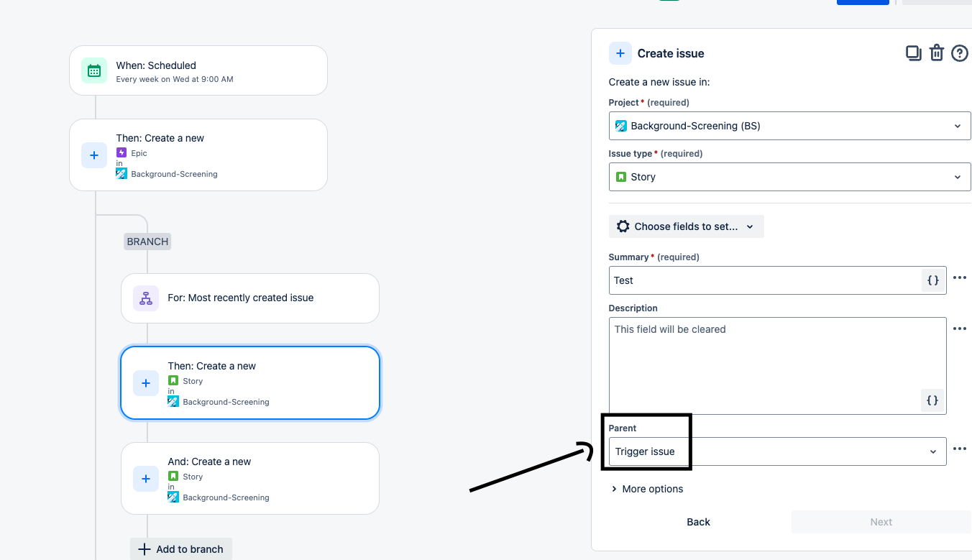Click Add to branch
Viewport: 972px width, 560px height.
(181, 549)
